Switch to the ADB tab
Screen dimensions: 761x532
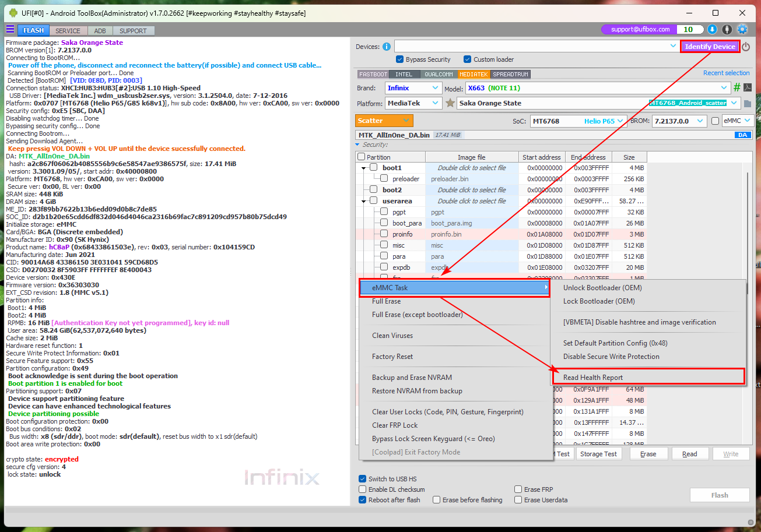(100, 31)
